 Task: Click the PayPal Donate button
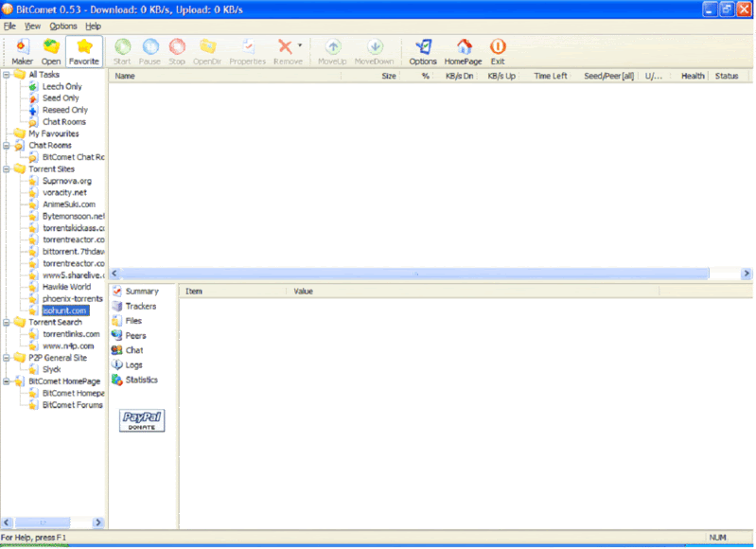click(142, 420)
